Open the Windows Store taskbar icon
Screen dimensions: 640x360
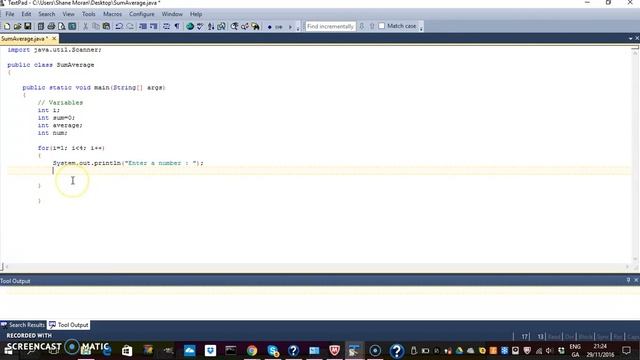click(127, 350)
